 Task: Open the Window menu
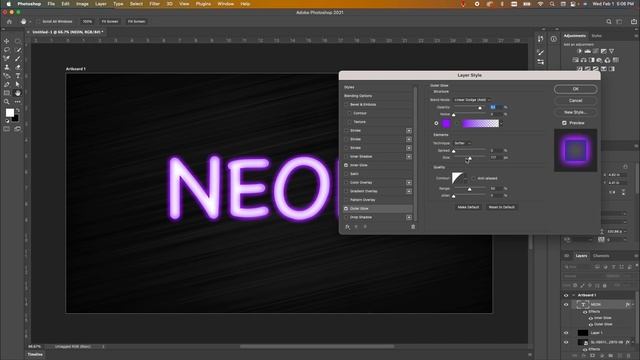[225, 4]
